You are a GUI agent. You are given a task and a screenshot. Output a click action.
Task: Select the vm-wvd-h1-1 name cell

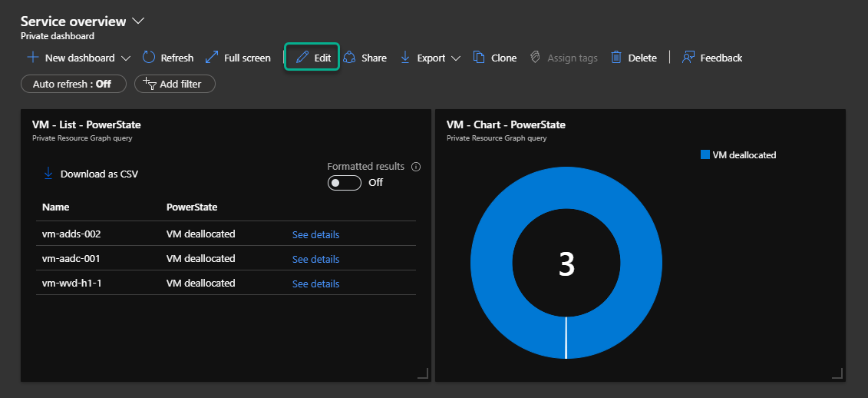pyautogui.click(x=72, y=284)
